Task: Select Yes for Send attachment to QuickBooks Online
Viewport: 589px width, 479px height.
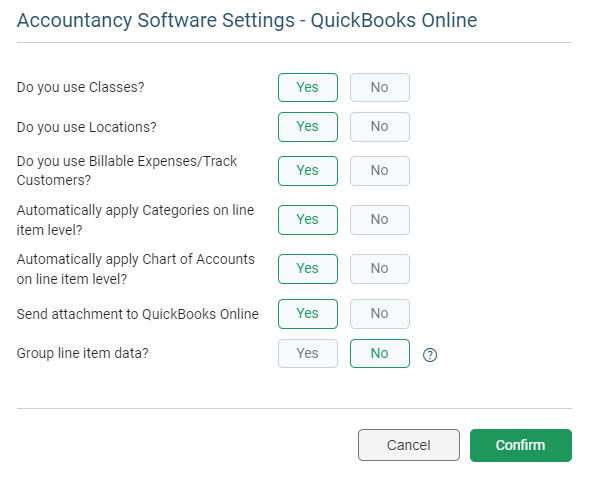Action: point(308,314)
